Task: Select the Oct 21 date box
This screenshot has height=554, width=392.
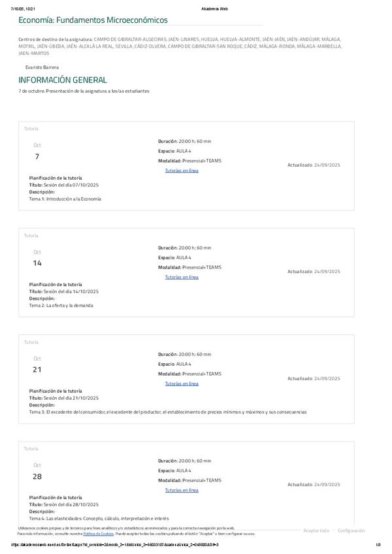Action: (x=37, y=365)
